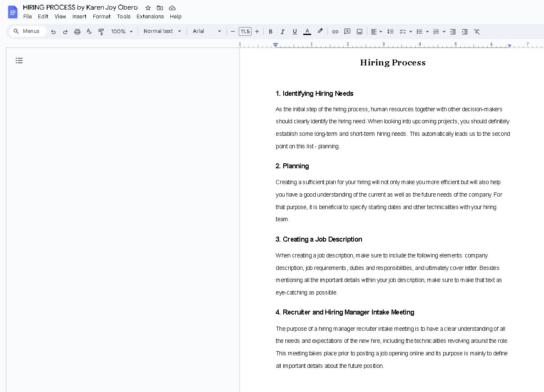Click the Insert image icon
The height and width of the screenshot is (392, 544).
(x=359, y=32)
